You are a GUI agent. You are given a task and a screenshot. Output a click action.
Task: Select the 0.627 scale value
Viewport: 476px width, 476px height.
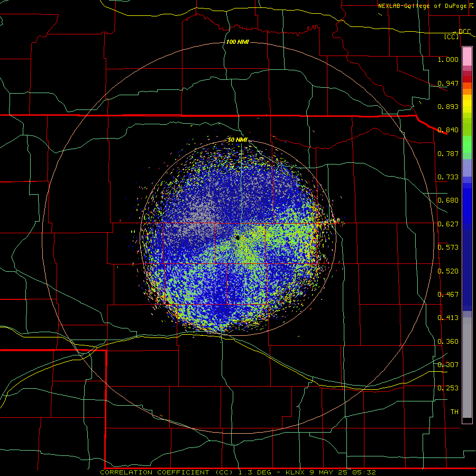point(448,224)
